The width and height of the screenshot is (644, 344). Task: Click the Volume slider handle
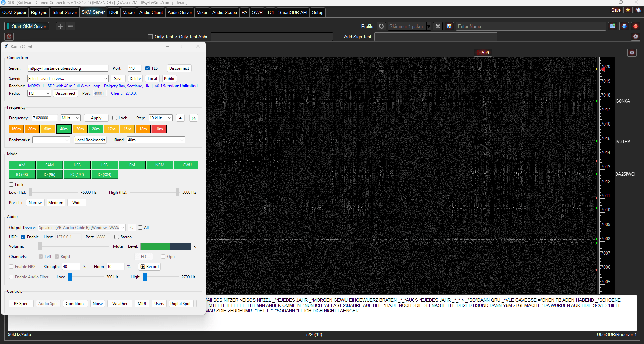[x=40, y=246]
